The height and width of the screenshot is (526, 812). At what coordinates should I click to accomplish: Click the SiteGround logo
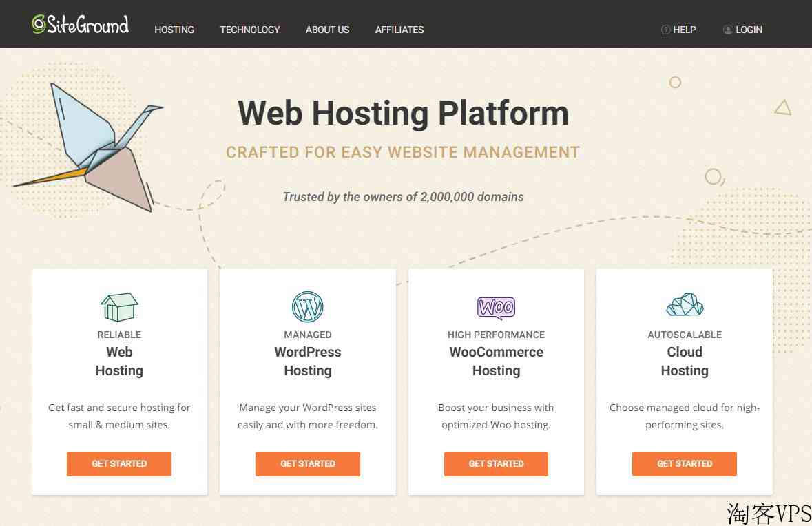pos(81,24)
